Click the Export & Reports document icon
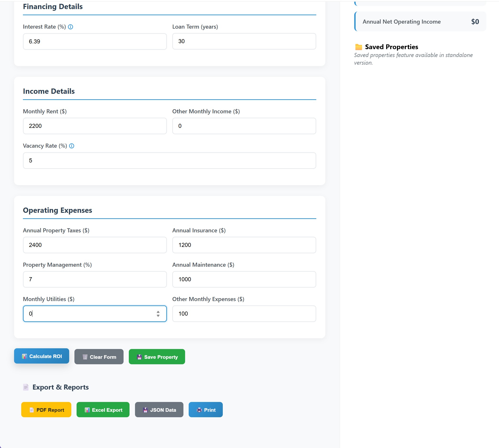The width and height of the screenshot is (499, 448). coord(26,387)
